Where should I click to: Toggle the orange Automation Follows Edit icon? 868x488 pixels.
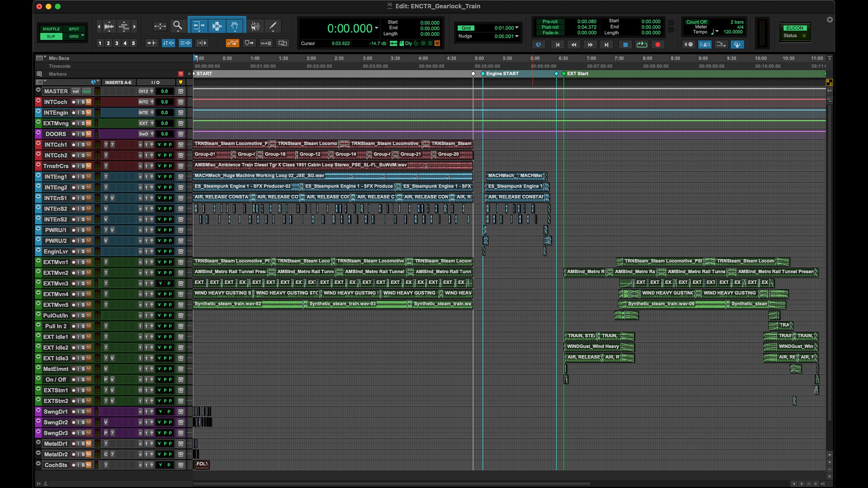(232, 43)
